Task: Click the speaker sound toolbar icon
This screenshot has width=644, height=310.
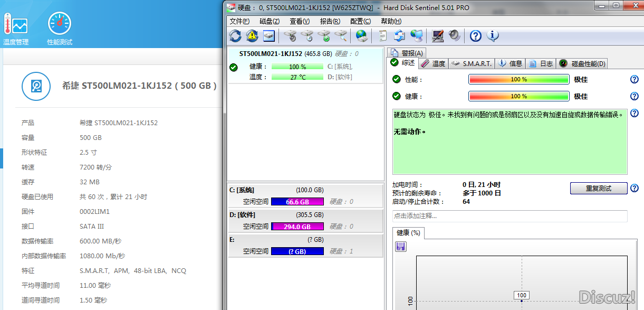Action: click(x=454, y=36)
